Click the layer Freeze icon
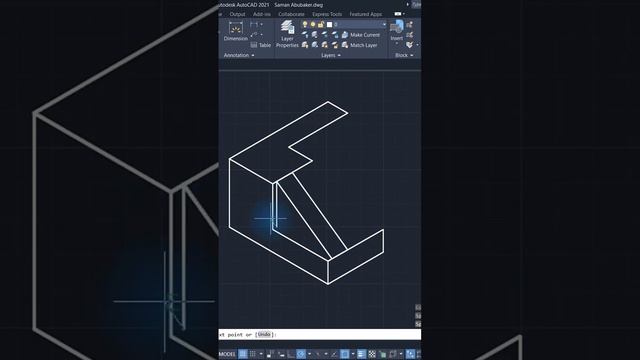Viewport: 640px width, 360px height. [x=325, y=35]
